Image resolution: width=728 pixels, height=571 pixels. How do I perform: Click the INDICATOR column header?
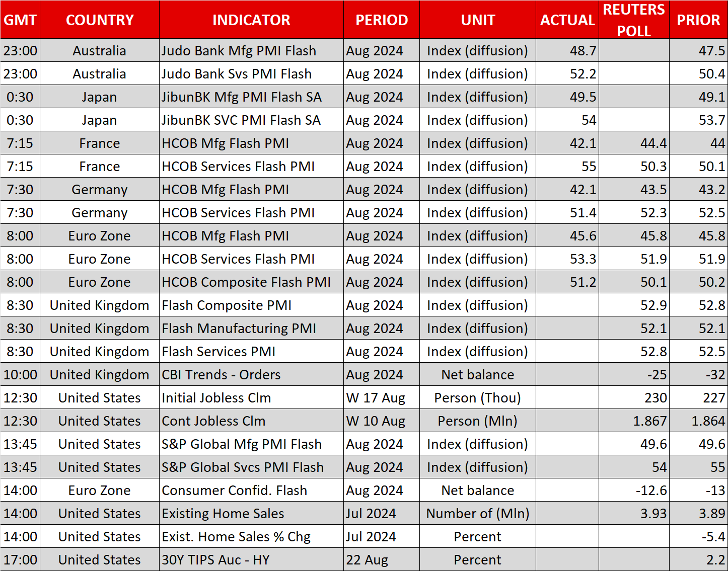[251, 20]
